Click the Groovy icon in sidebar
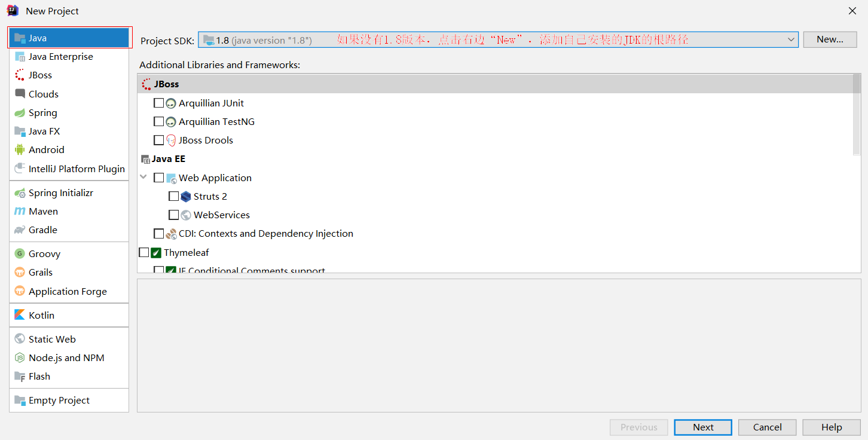 (x=20, y=254)
